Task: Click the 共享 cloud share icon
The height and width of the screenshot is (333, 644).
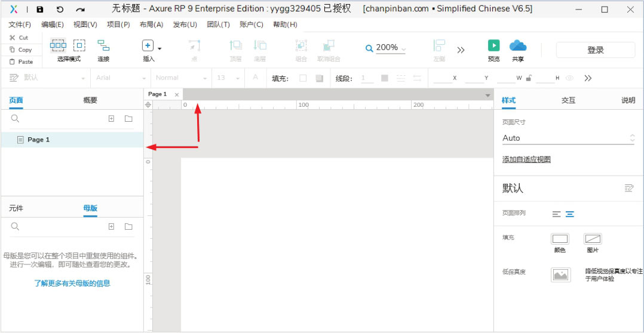Action: tap(518, 45)
